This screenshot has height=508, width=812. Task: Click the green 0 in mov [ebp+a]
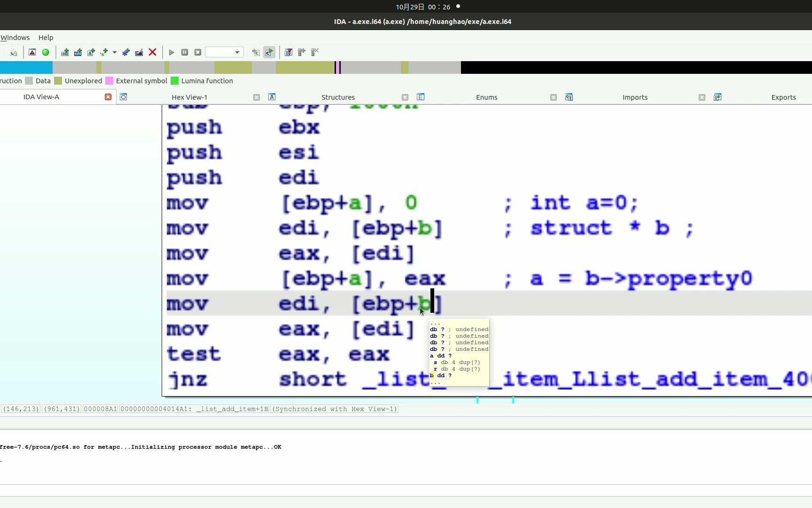[x=411, y=203]
